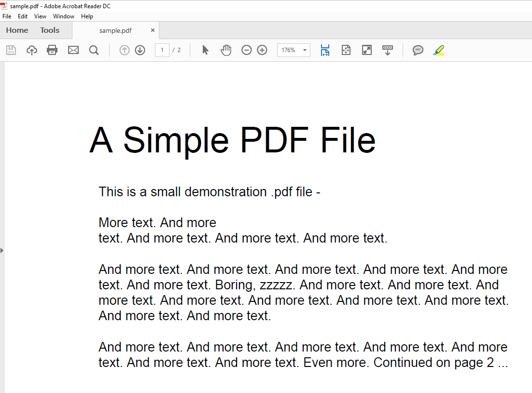Go to the next page with down arrow

click(140, 50)
